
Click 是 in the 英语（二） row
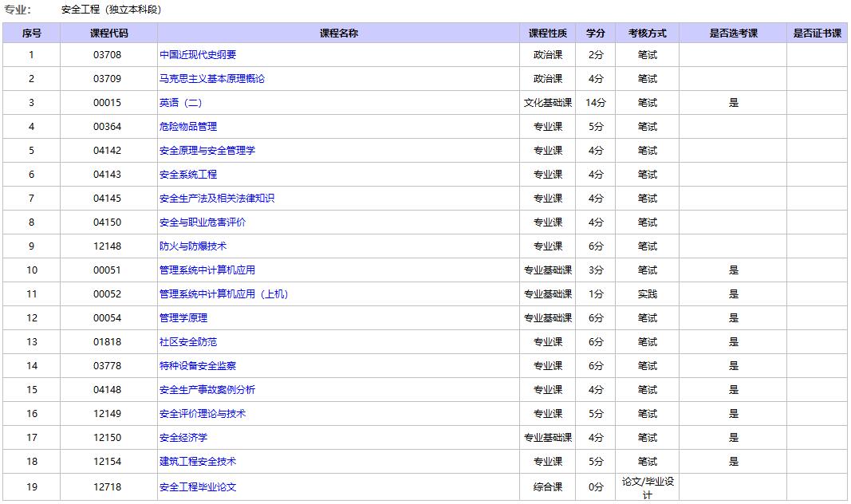[x=733, y=103]
